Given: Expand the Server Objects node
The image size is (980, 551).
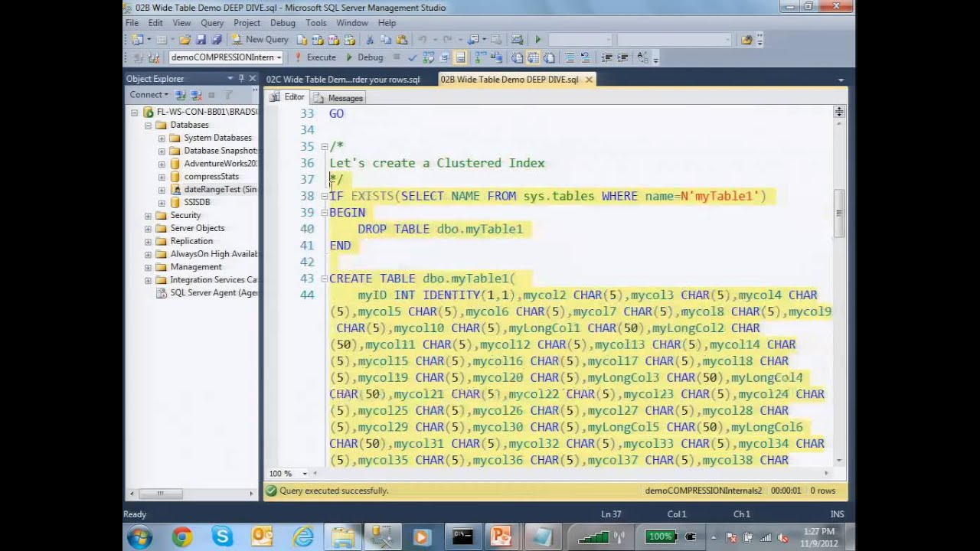Looking at the screenshot, I should (x=149, y=228).
